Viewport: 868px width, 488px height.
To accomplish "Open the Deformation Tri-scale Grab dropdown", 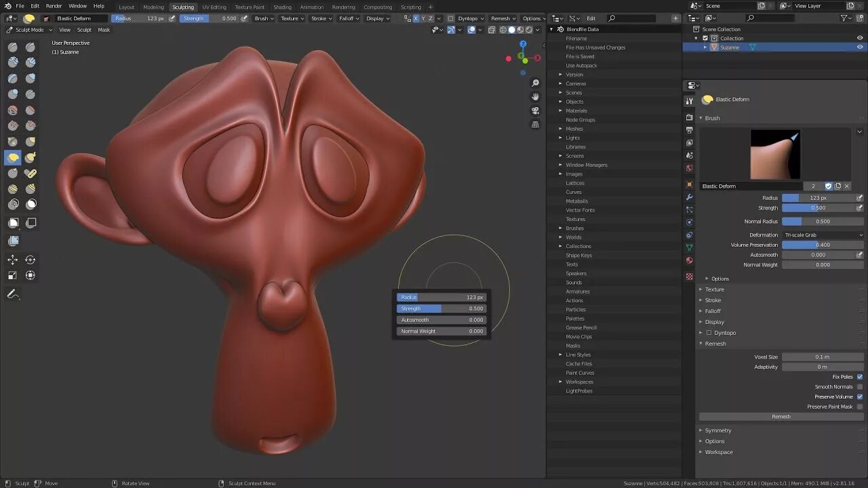I will coord(823,235).
